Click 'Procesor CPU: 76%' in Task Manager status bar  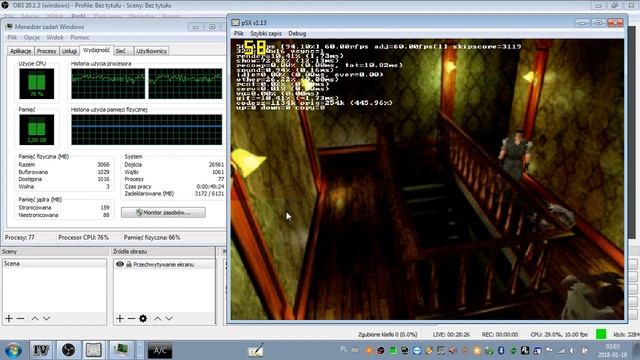[84, 238]
